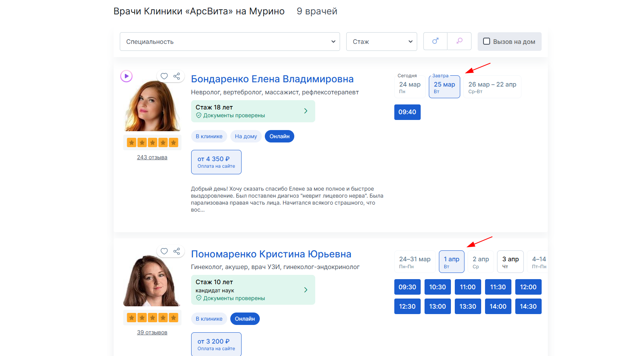Select 26 мар – 22 апр range
Screen dimensions: 644x356
[x=492, y=87]
